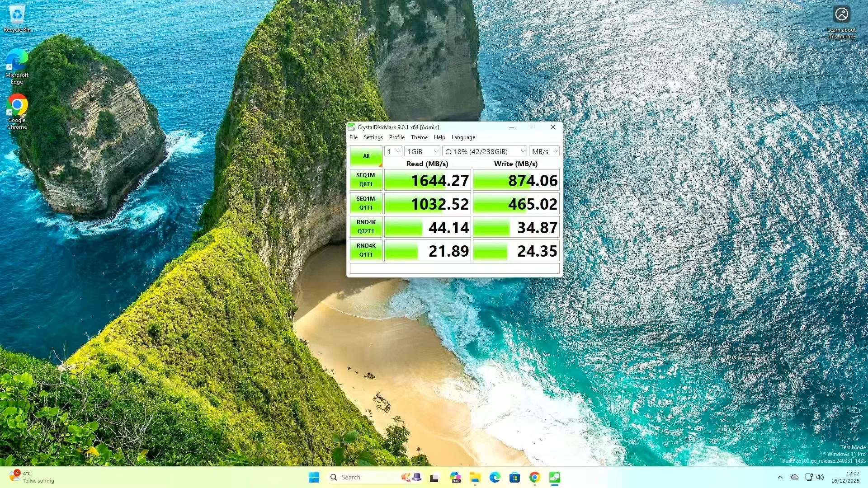Open the Settings menu
This screenshot has width=868, height=488.
(373, 137)
